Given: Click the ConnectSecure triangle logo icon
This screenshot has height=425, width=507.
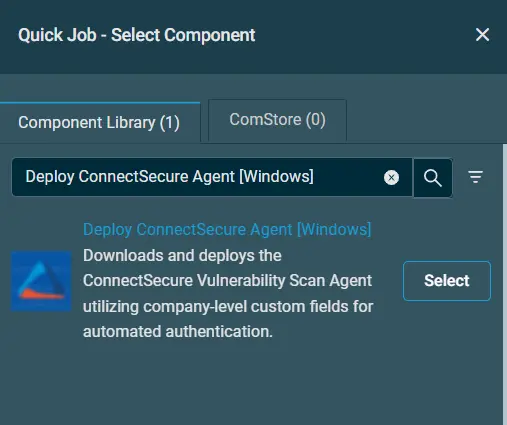Looking at the screenshot, I should [x=41, y=281].
